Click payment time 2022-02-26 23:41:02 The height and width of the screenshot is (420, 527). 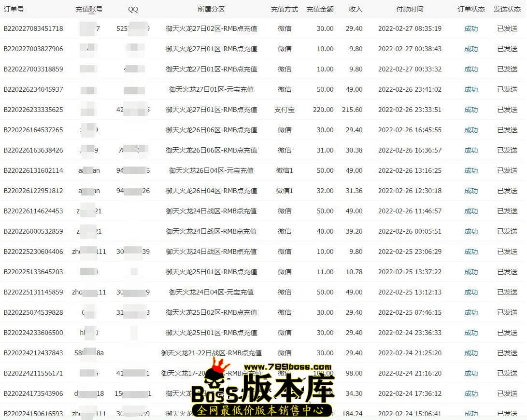click(x=410, y=89)
